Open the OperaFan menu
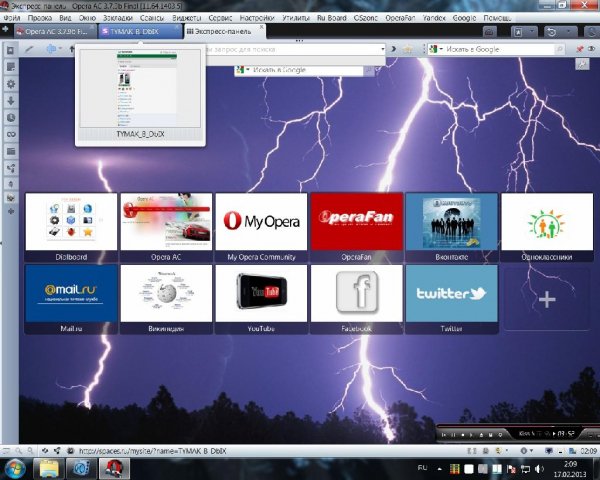Viewport: 600px width, 480px height. [400, 18]
